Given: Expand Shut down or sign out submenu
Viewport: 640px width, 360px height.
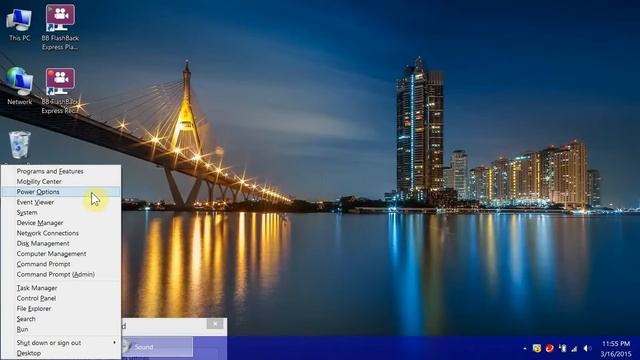Looking at the screenshot, I should point(61,343).
